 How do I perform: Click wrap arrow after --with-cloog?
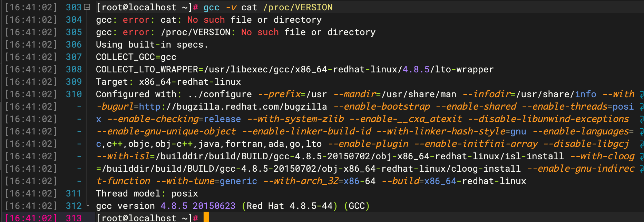[x=641, y=157]
